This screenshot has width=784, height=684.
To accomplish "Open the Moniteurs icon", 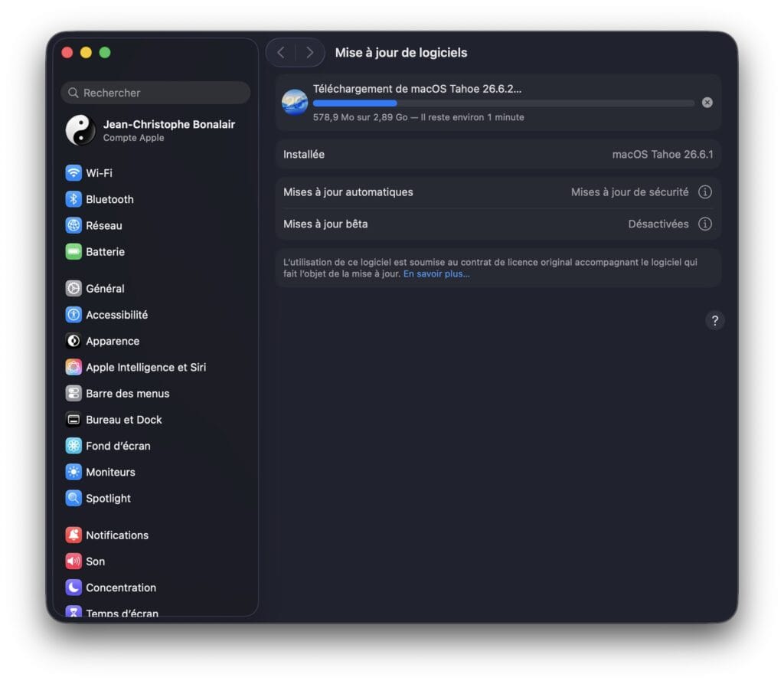I will click(x=73, y=472).
